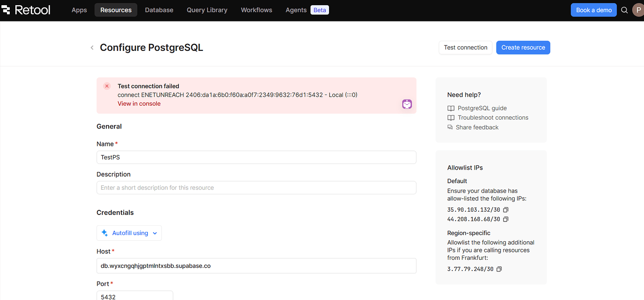Click the Description input field
The height and width of the screenshot is (300, 644).
tap(256, 187)
